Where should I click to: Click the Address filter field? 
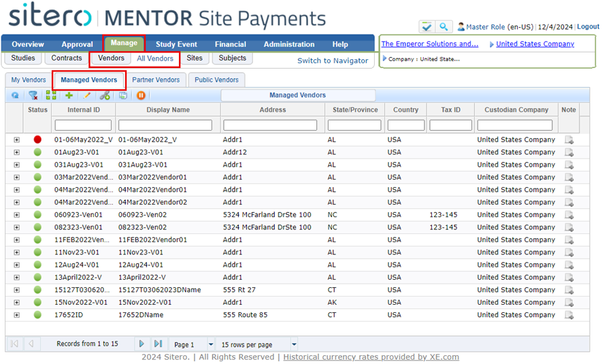click(x=270, y=125)
